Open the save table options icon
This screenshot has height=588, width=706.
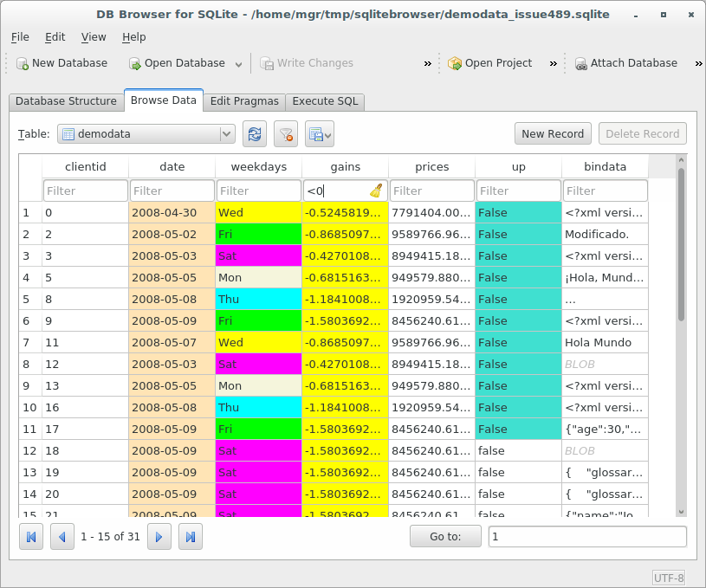point(320,133)
